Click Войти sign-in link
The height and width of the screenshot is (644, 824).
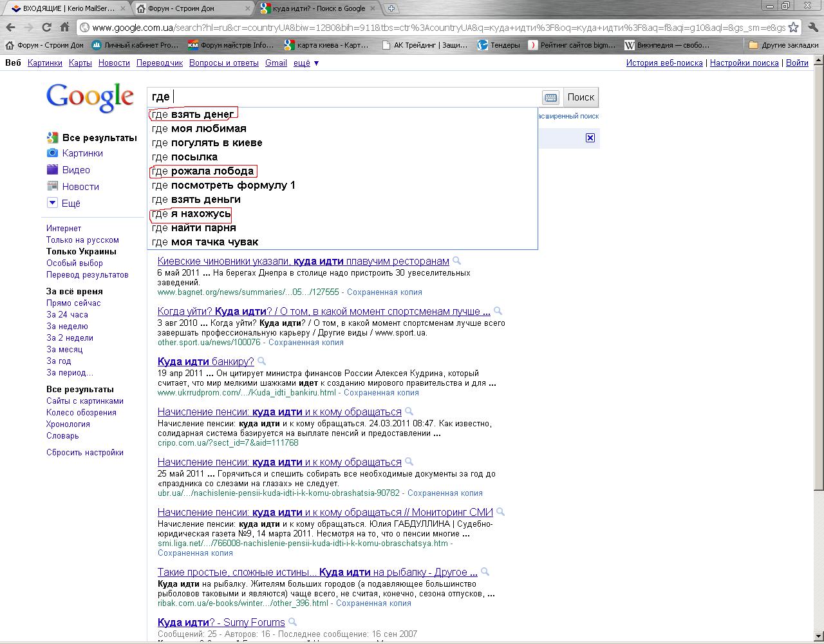point(797,63)
